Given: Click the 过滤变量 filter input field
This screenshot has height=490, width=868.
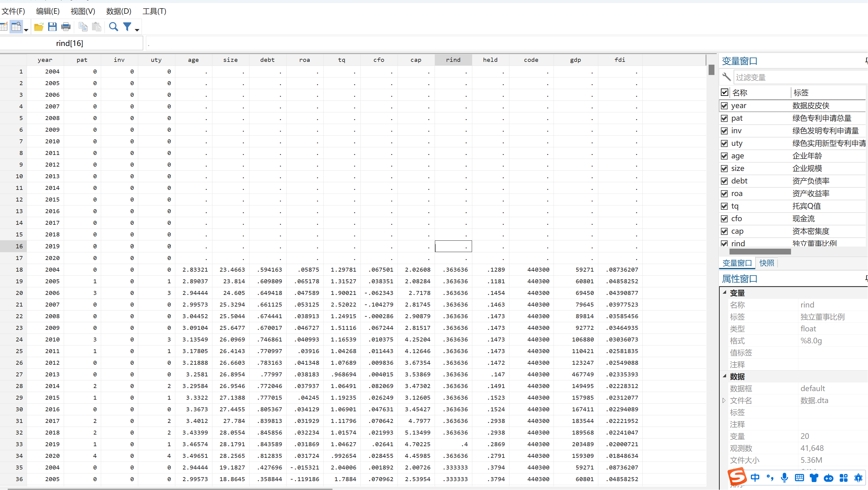Looking at the screenshot, I should 799,77.
